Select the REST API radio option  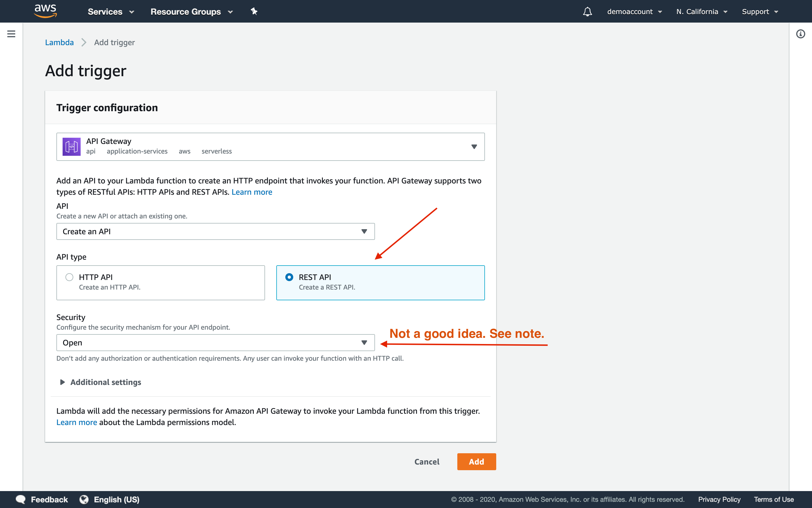pos(289,277)
